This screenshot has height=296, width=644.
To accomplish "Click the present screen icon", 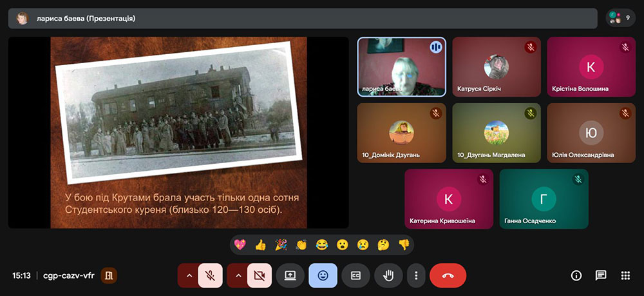I will point(290,275).
